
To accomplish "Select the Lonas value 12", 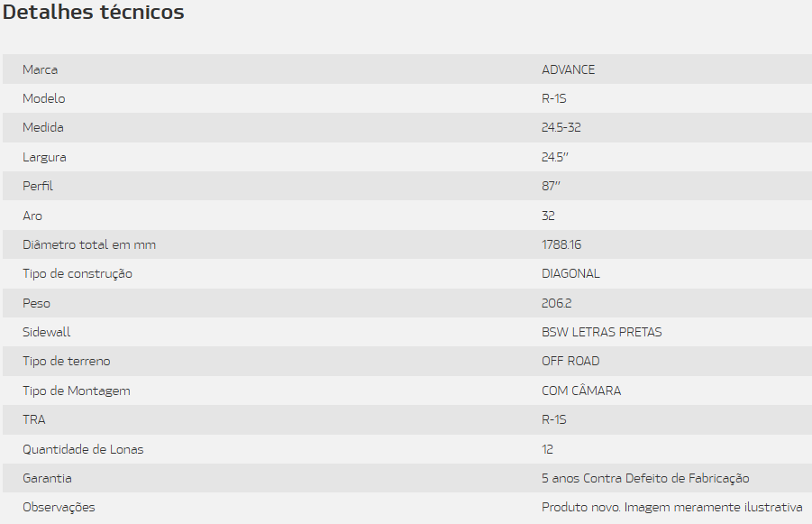I will [x=547, y=449].
